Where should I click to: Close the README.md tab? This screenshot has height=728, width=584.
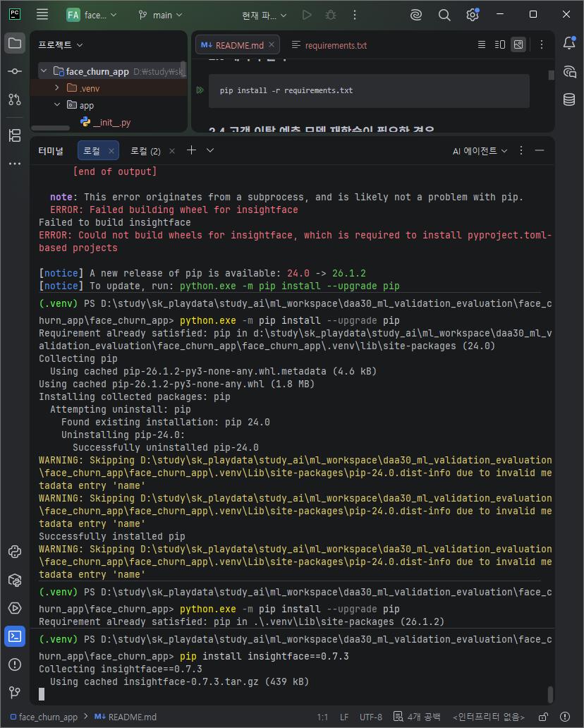point(272,44)
